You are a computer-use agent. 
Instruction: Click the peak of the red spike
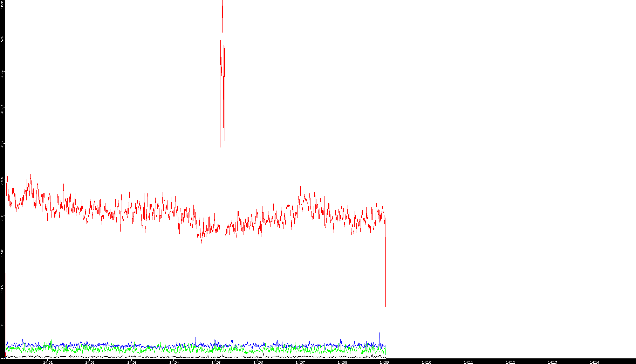coord(222,1)
